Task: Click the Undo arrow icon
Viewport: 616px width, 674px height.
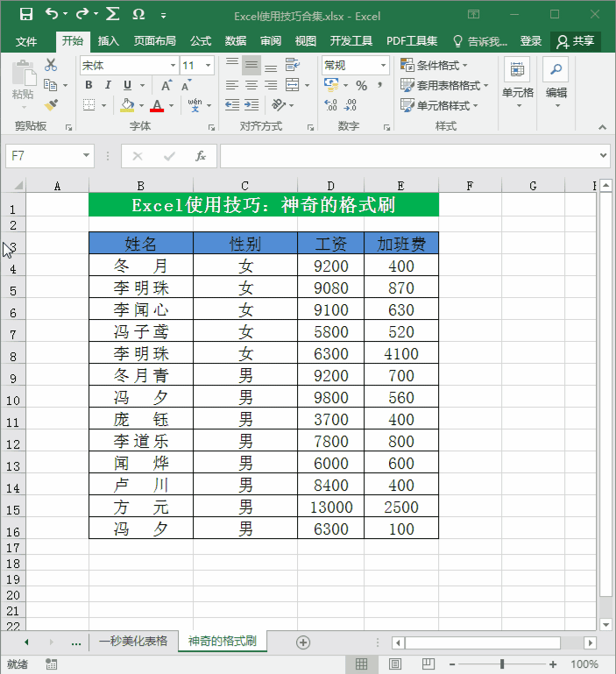Action: click(52, 14)
